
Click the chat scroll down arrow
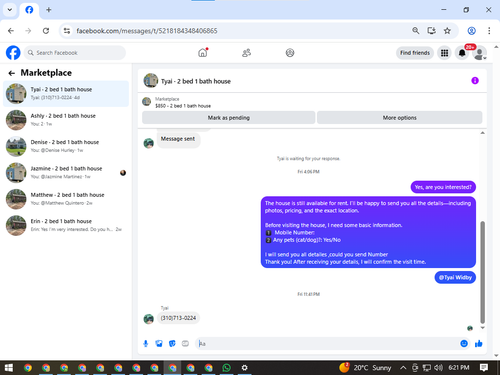482,328
